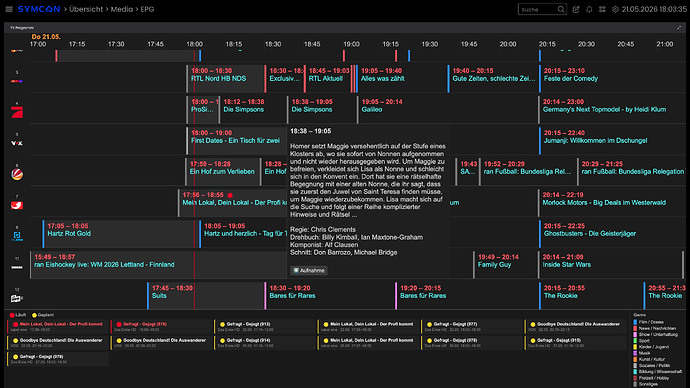690x388 pixels.
Task: Click the Film / Drama genre color
Action: [635, 322]
